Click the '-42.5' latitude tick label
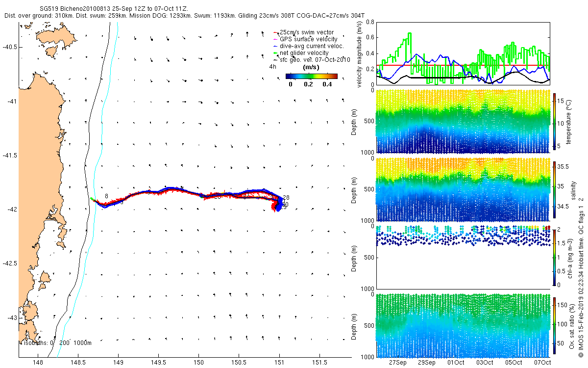This screenshot has height=368, width=588. point(9,263)
